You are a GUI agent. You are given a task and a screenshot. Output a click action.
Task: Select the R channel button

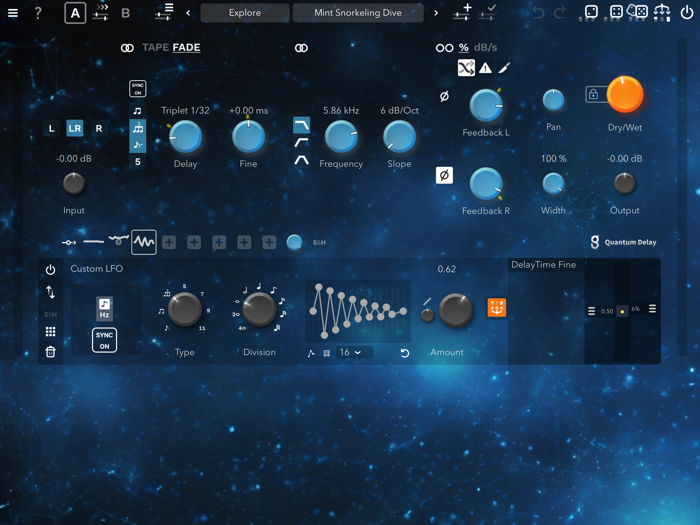point(99,129)
